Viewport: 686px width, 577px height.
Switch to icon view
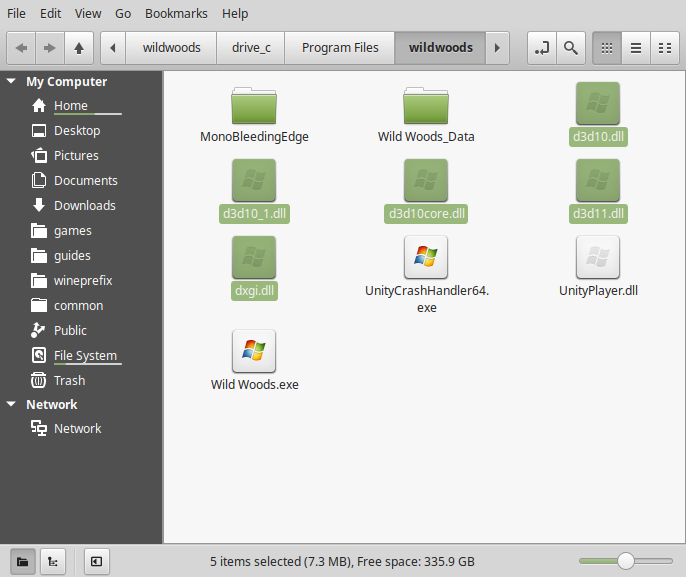point(607,48)
